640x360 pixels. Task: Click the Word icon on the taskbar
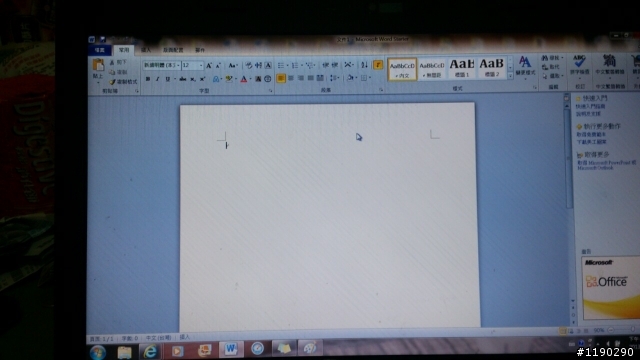coord(231,349)
